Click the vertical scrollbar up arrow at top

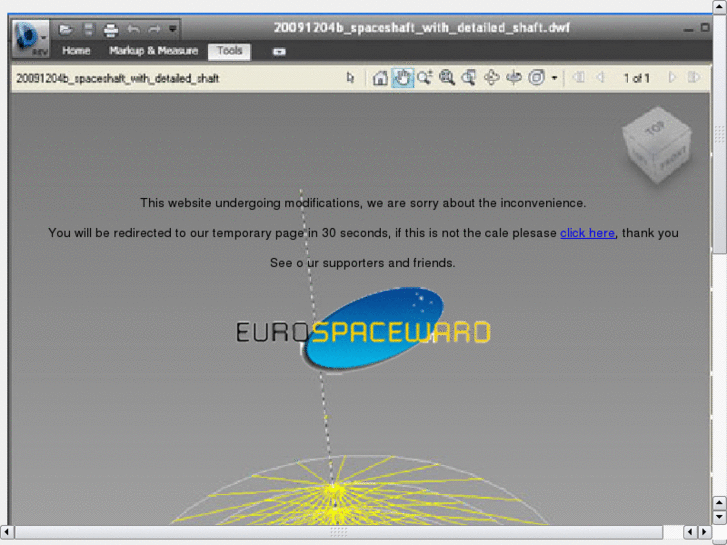click(x=720, y=7)
